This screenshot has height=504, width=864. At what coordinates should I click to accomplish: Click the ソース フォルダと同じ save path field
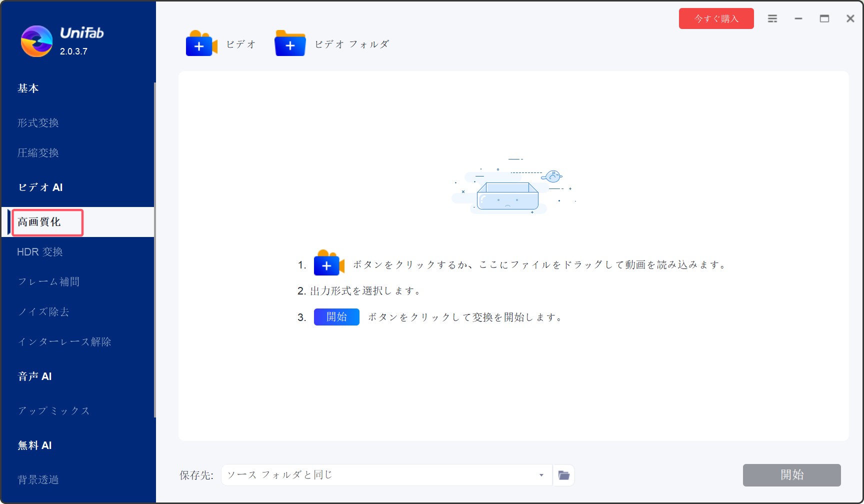click(386, 475)
